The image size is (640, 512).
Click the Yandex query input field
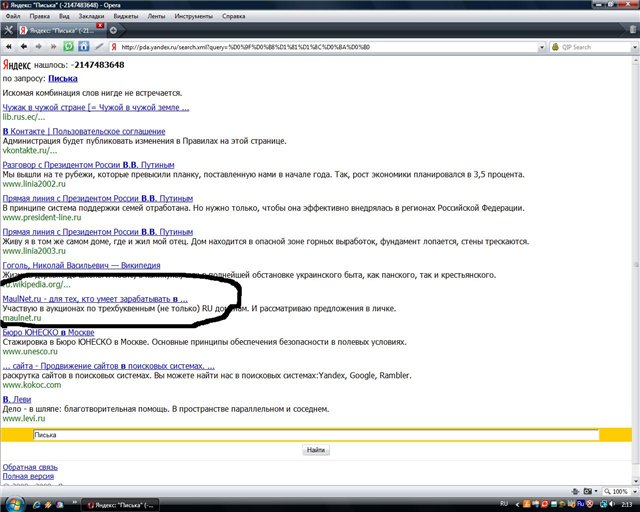click(x=315, y=435)
